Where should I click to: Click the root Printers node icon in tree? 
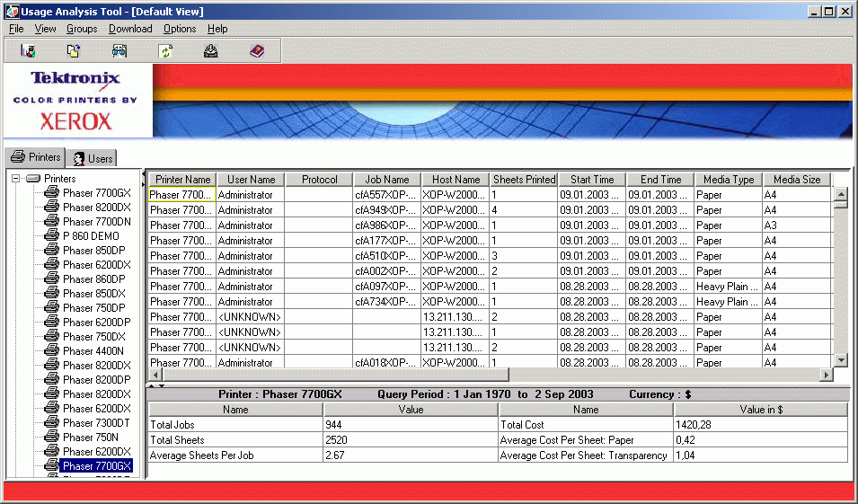tap(33, 179)
